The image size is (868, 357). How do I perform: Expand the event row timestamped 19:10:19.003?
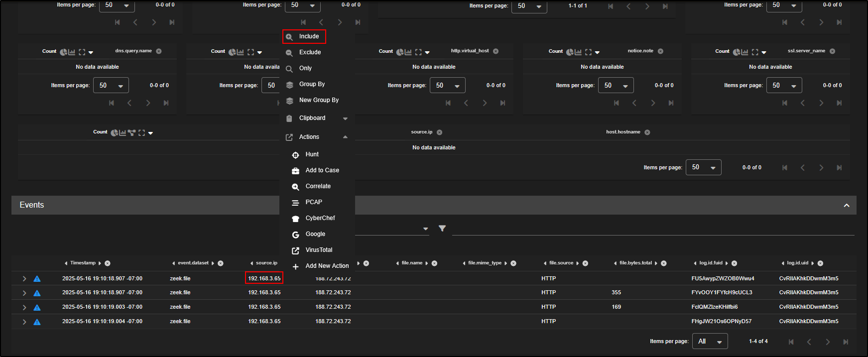(24, 307)
